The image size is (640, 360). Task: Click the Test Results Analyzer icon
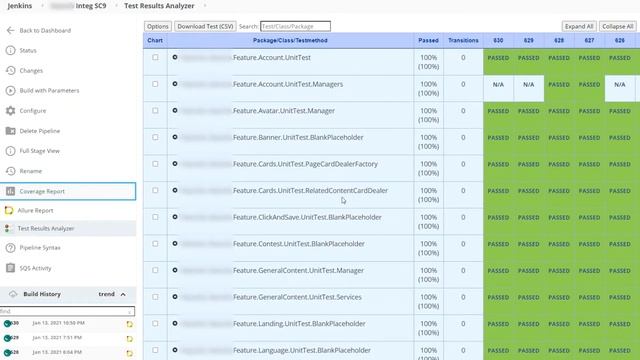(8, 229)
